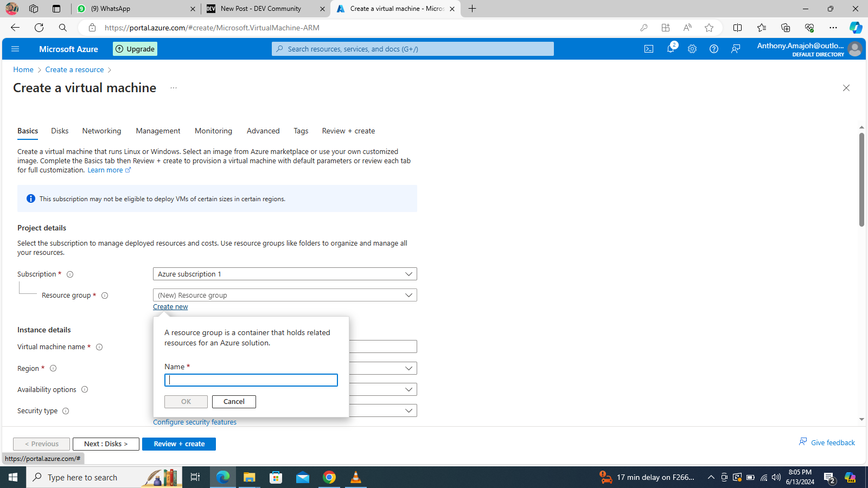Add this page to browser favorites
Image resolution: width=868 pixels, height=488 pixels.
pyautogui.click(x=709, y=28)
